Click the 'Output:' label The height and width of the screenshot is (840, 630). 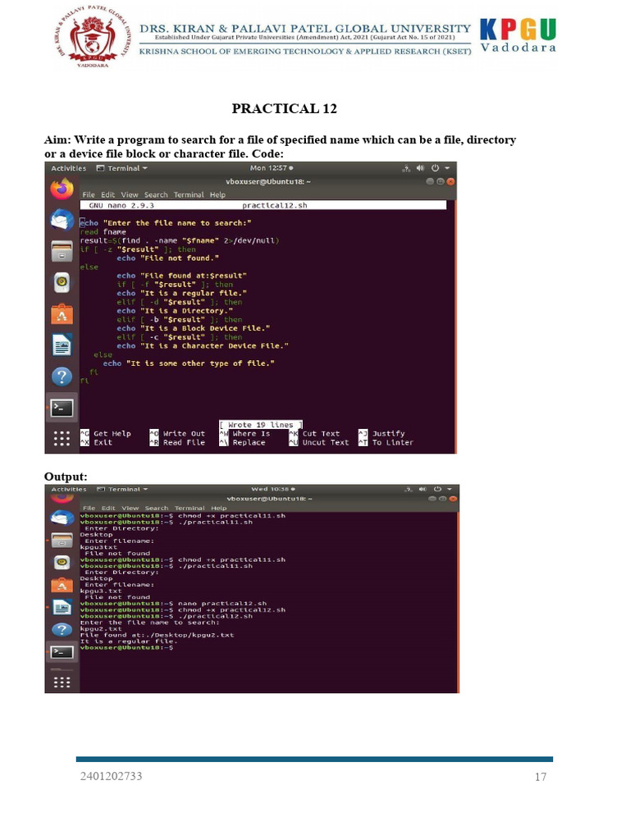pos(66,477)
